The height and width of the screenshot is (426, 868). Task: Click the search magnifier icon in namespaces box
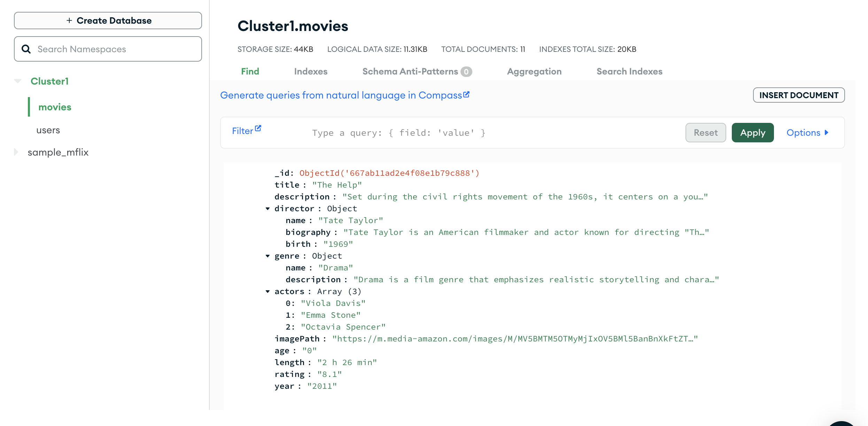(26, 49)
